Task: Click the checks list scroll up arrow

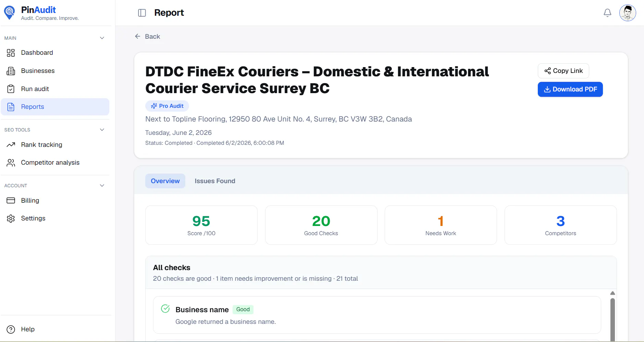Action: (x=612, y=293)
